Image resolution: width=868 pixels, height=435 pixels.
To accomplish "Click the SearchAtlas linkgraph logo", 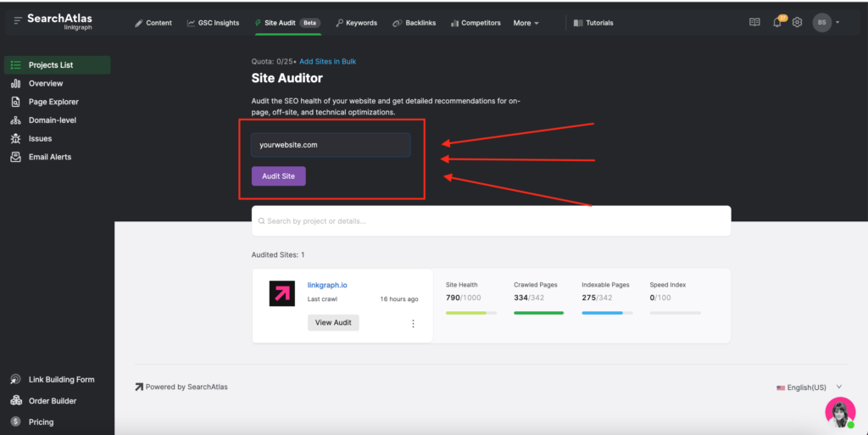I will click(59, 21).
